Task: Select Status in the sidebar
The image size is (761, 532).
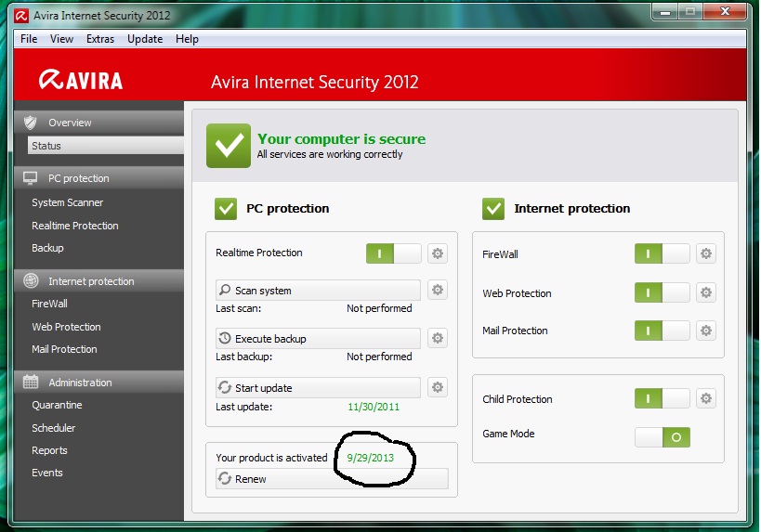Action: coord(105,146)
